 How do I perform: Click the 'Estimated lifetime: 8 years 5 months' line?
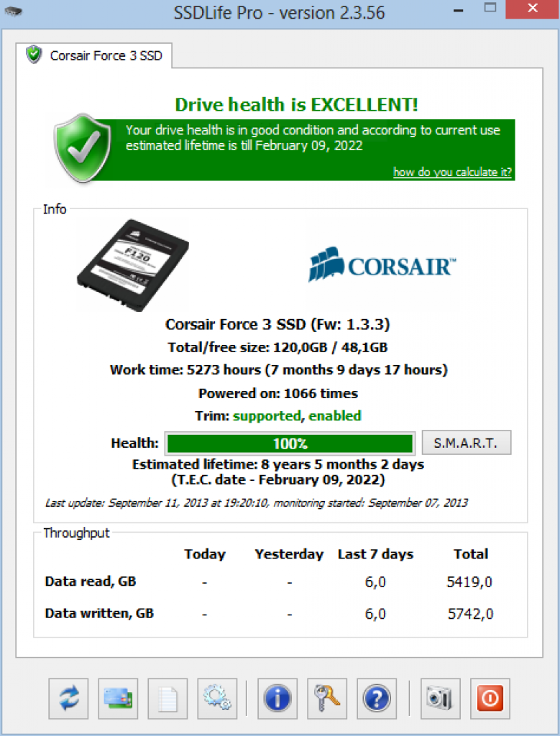tap(278, 465)
